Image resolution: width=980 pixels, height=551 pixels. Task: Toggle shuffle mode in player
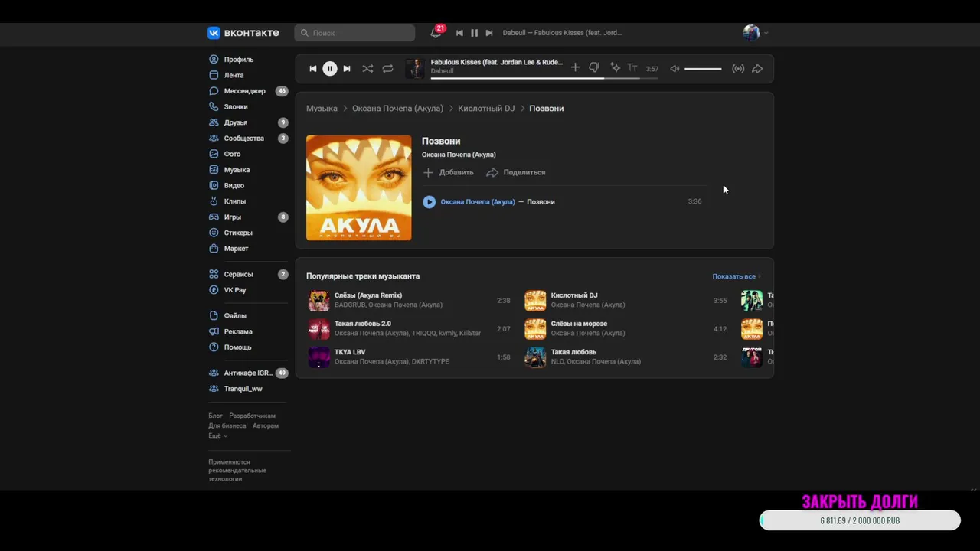(367, 69)
